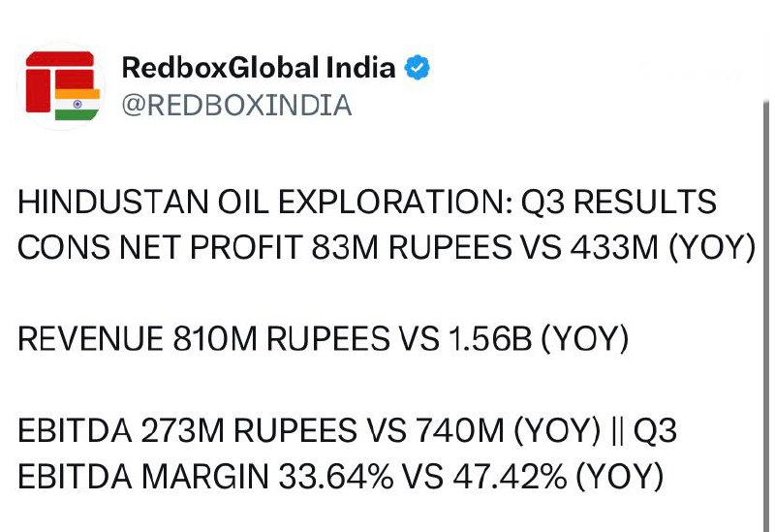The height and width of the screenshot is (532, 775).
Task: Click the blue verified checkmark badge
Action: (418, 68)
